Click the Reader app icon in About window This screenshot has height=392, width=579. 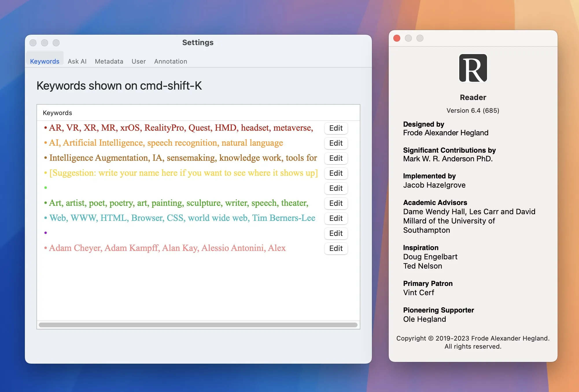pyautogui.click(x=473, y=68)
